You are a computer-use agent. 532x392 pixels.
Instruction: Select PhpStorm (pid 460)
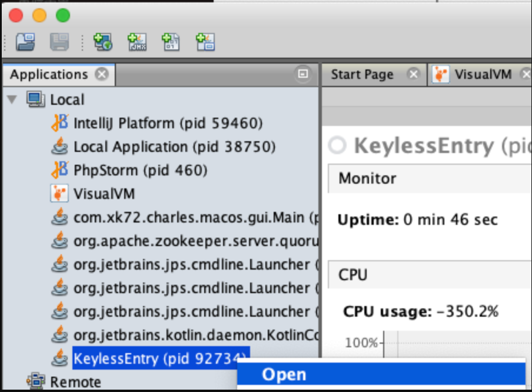pyautogui.click(x=140, y=170)
